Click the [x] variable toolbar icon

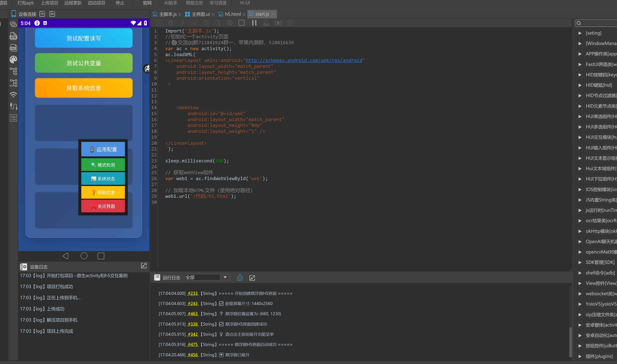(x=278, y=23)
